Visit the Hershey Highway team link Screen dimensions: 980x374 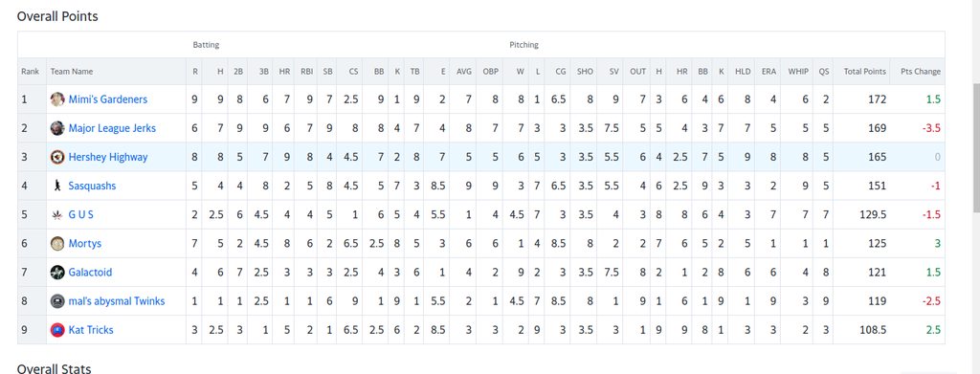(108, 157)
